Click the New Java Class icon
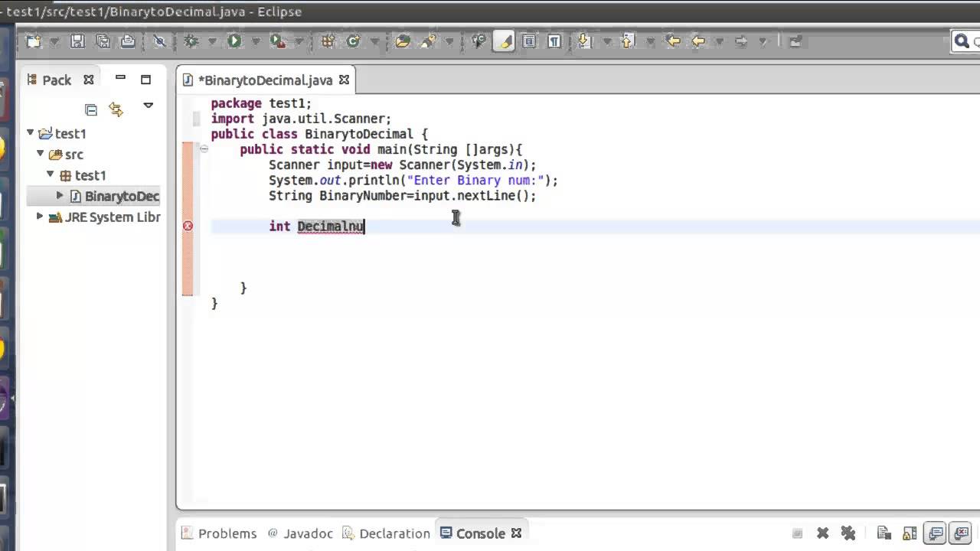This screenshot has height=551, width=980. pos(353,41)
